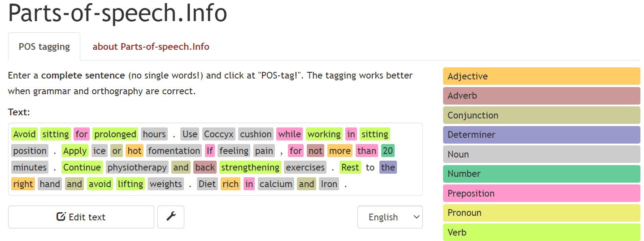
Task: Click the tagged word "Coccyx"
Action: click(x=219, y=134)
